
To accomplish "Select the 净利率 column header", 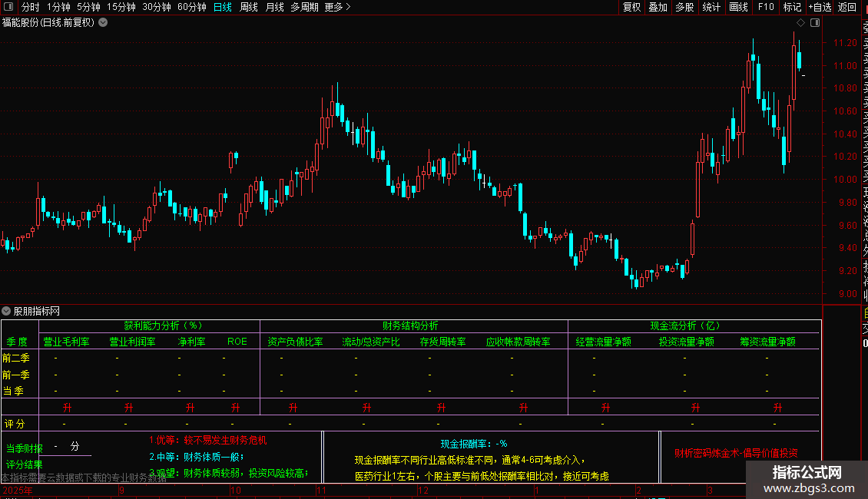I will (191, 342).
